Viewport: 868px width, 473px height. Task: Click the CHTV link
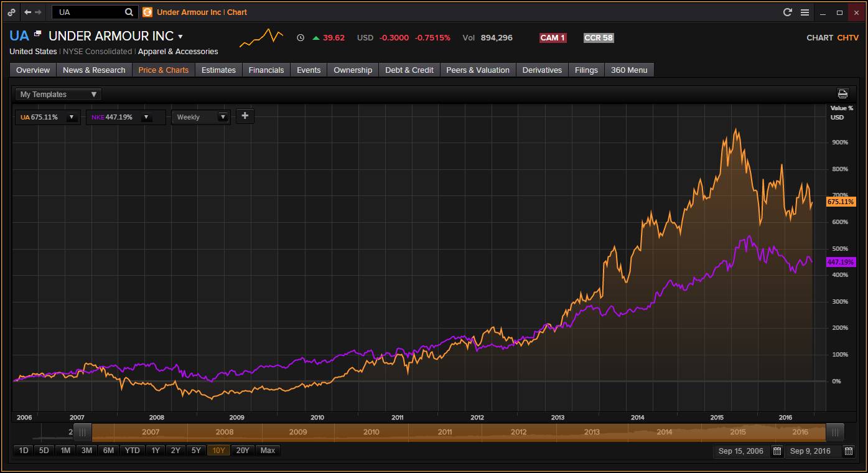(847, 38)
